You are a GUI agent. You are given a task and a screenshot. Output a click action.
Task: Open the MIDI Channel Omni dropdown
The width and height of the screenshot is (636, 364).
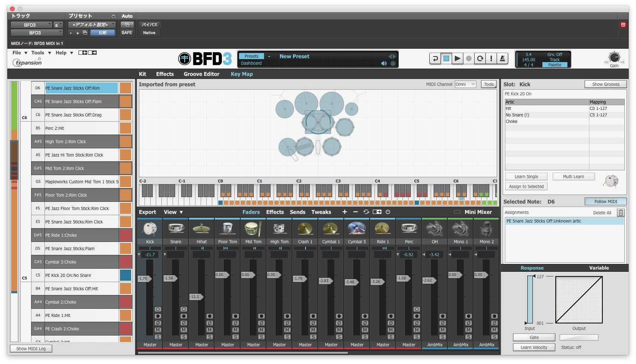pos(465,84)
